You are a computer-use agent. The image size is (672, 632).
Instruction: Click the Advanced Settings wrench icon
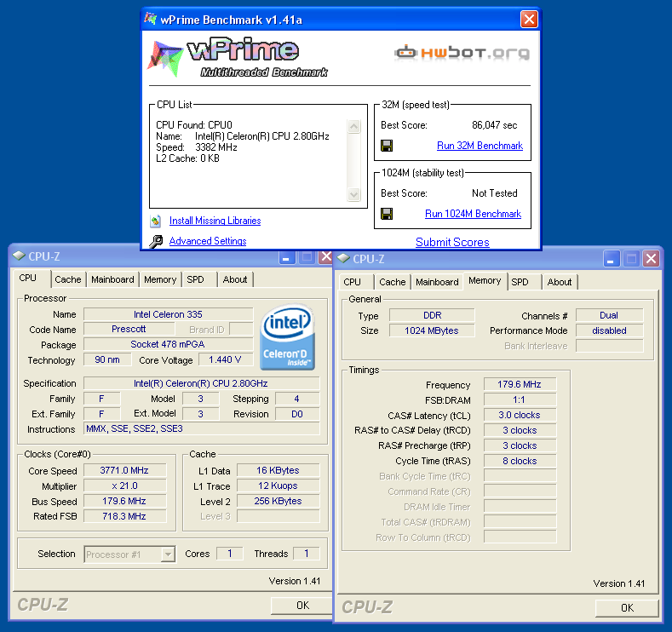[x=156, y=241]
